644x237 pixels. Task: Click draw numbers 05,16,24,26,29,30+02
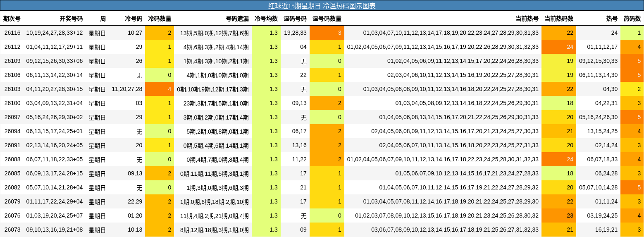[55, 117]
